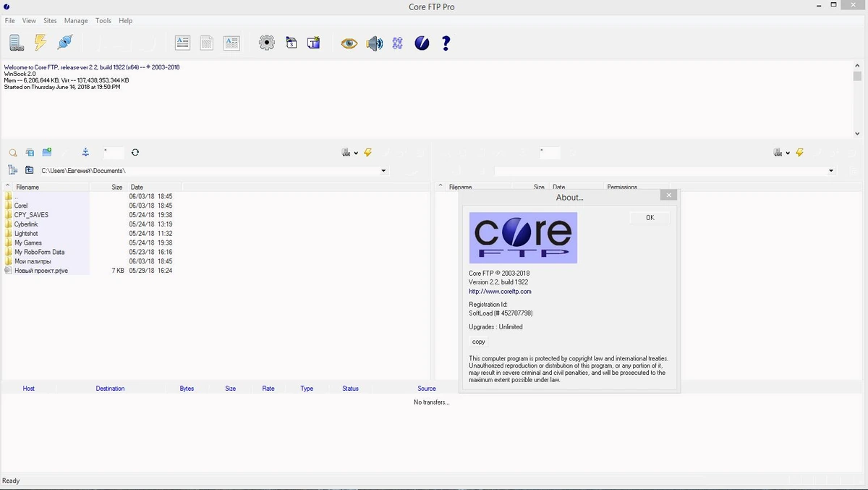Open the Manage menu
This screenshot has height=490, width=868.
[76, 21]
